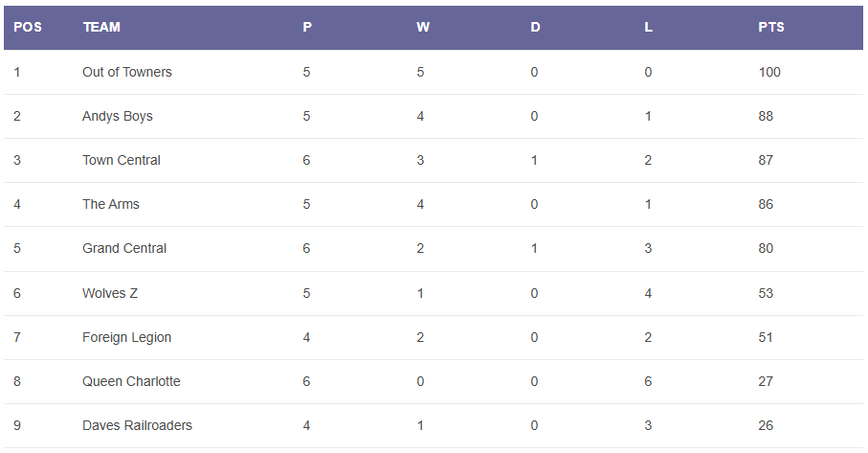
Task: Click the TEAM column header
Action: (x=101, y=27)
